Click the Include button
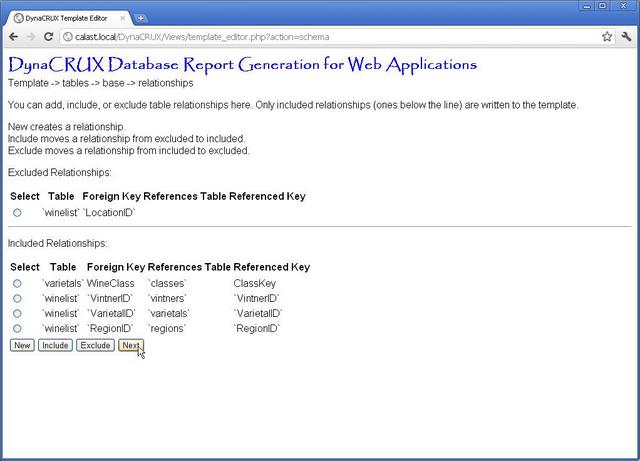The width and height of the screenshot is (640, 461). point(56,345)
